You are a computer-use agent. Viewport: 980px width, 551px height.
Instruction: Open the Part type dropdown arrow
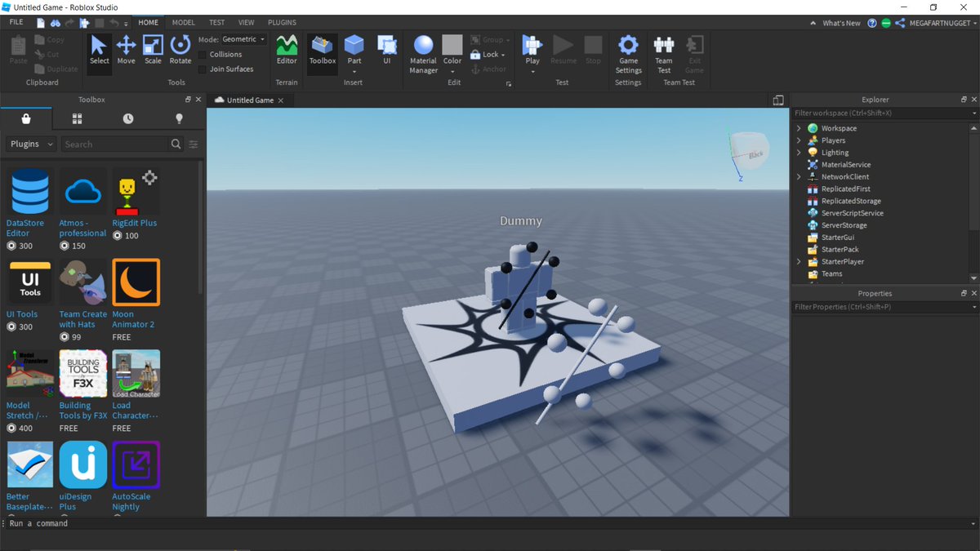(354, 71)
